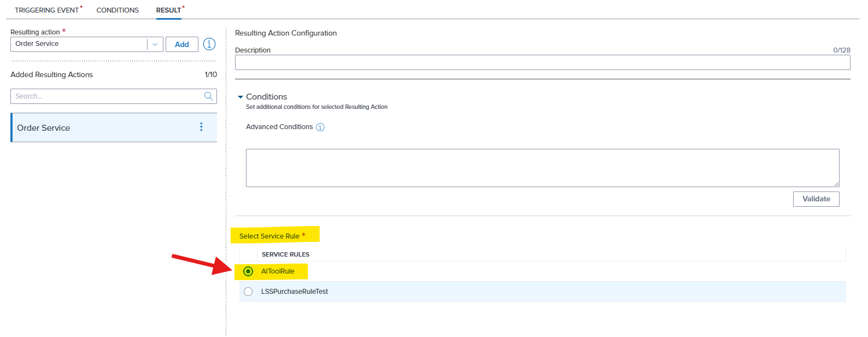Click the search magnifier icon
The image size is (868, 337).
point(208,96)
